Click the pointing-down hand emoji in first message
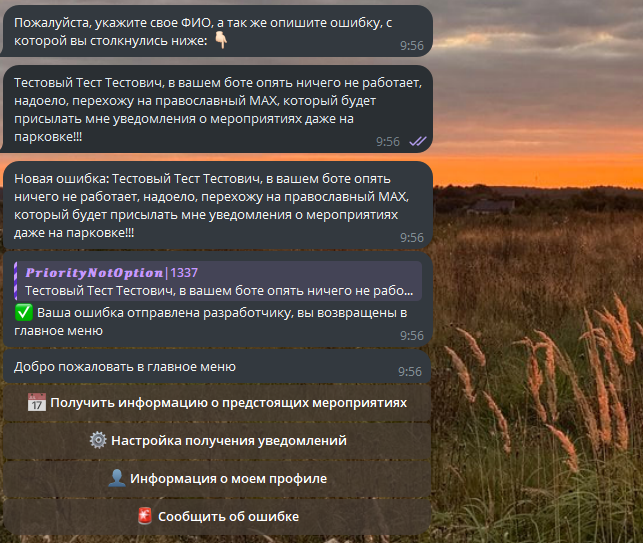Viewport: 643px width, 543px height. click(x=221, y=40)
